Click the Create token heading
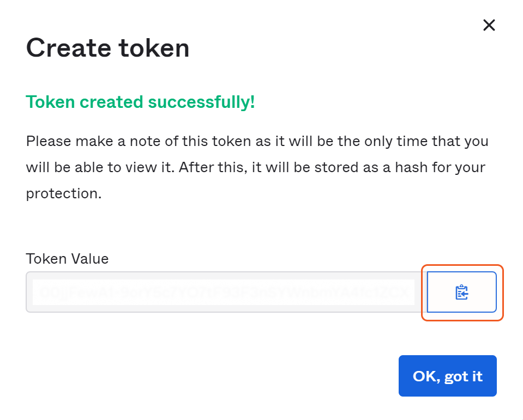The image size is (523, 420). pyautogui.click(x=108, y=48)
